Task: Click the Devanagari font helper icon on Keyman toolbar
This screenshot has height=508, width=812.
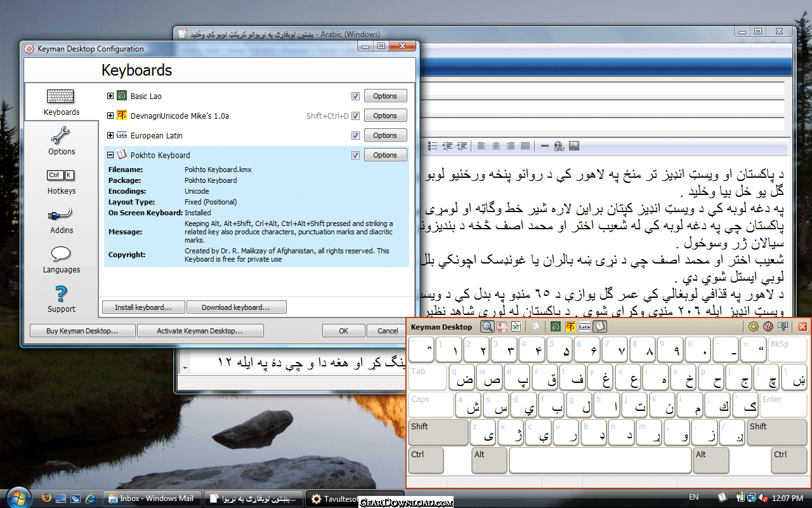Action: [517, 326]
